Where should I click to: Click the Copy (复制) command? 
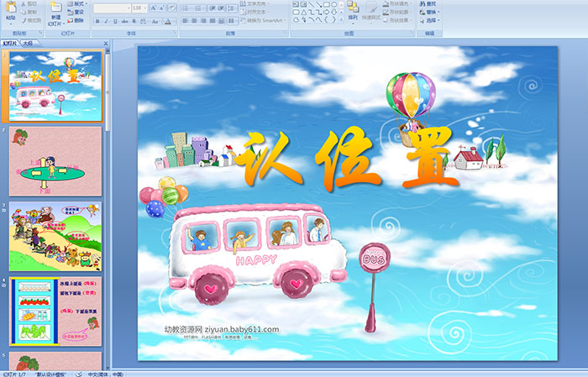point(29,12)
